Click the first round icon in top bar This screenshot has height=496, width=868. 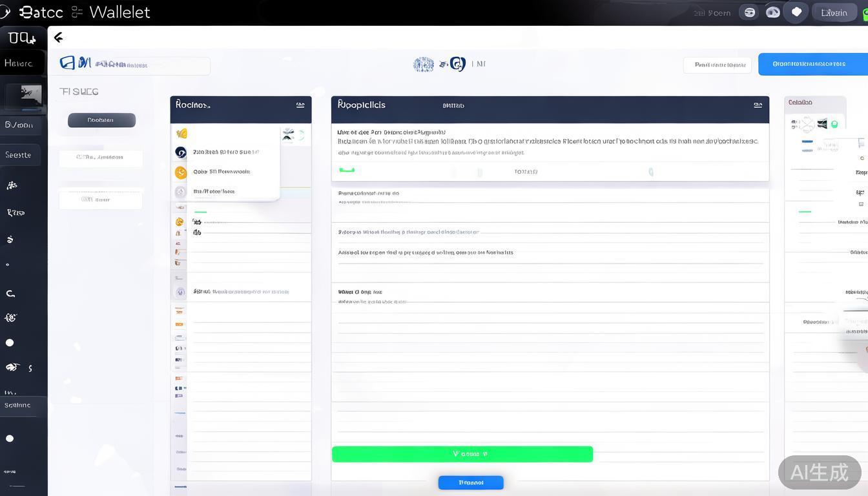[749, 12]
